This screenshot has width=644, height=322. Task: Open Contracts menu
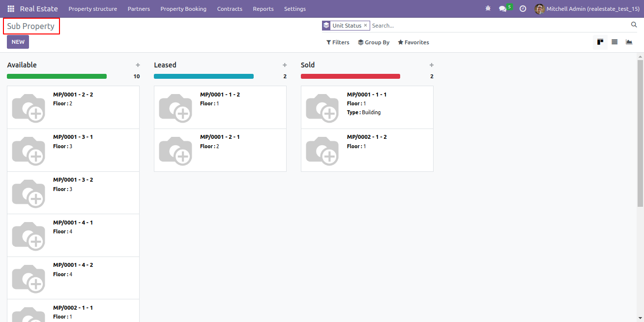coord(230,9)
